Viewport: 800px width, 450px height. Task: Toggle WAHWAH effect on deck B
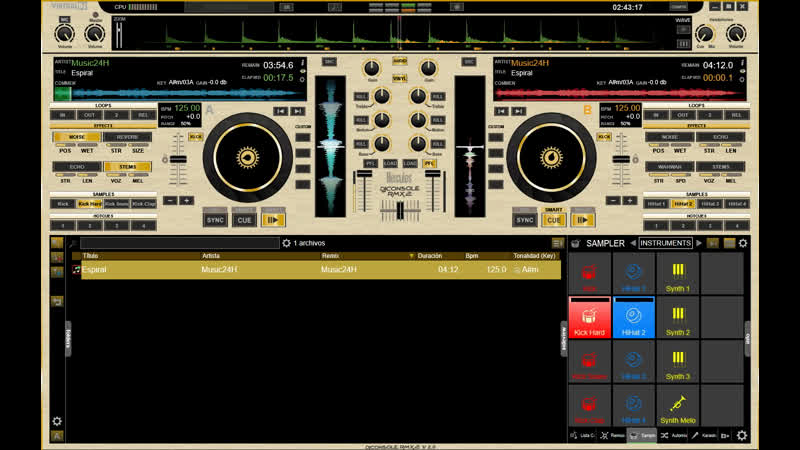(x=669, y=167)
